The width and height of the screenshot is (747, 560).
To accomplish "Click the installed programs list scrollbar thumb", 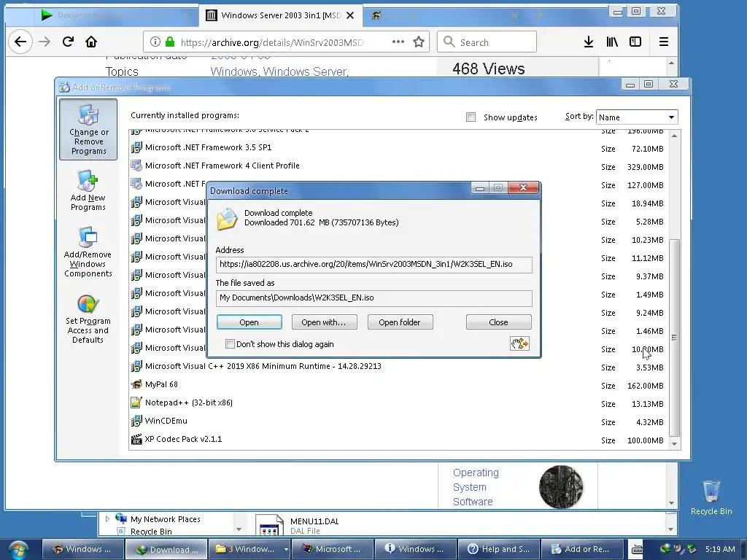I will 674,337.
